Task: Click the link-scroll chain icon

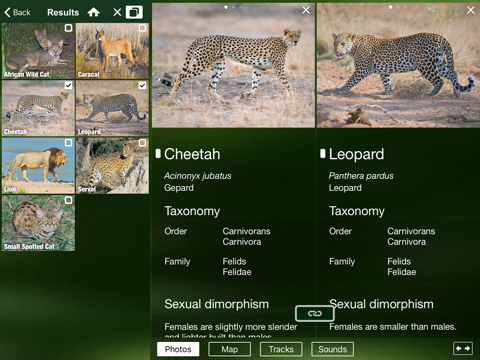Action: click(x=315, y=313)
